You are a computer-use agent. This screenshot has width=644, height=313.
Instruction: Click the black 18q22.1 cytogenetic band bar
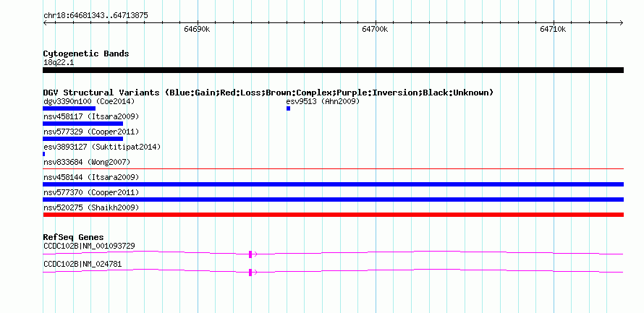pos(333,70)
